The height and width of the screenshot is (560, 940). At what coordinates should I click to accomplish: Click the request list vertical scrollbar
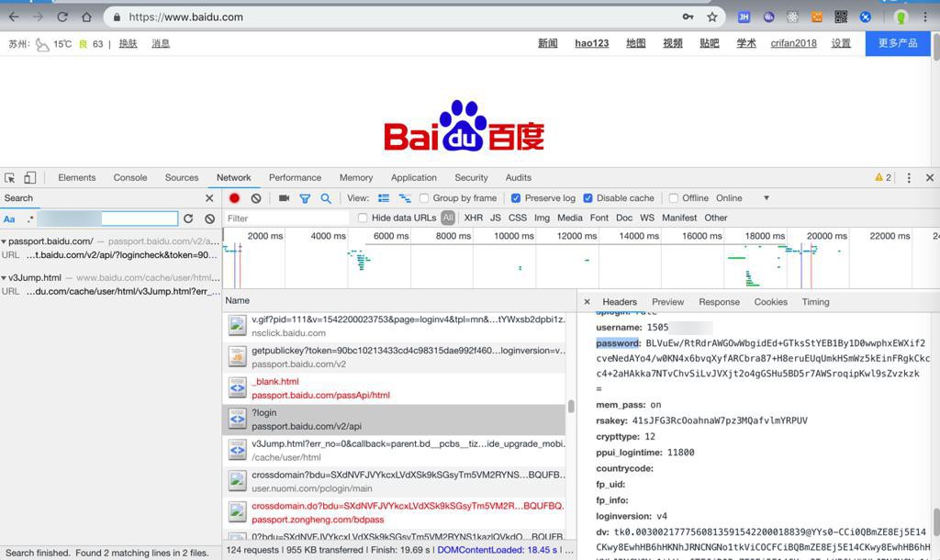(x=571, y=406)
